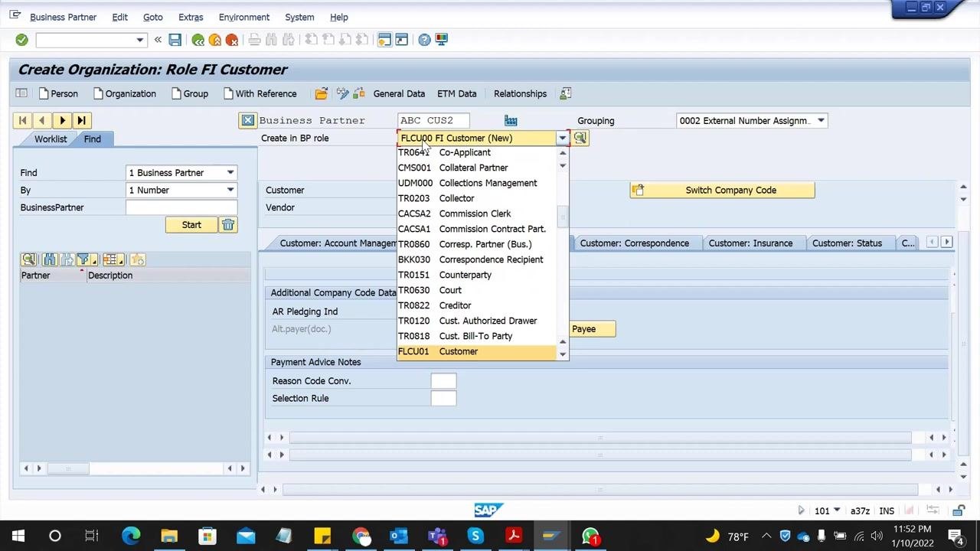Expand the tab list icon at far right
This screenshot has width=980, height=551.
point(946,242)
